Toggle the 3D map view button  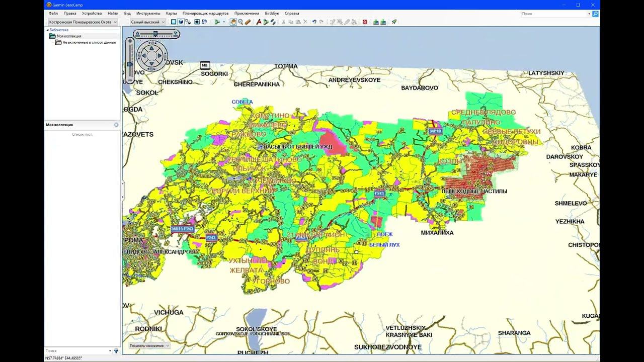(181, 22)
